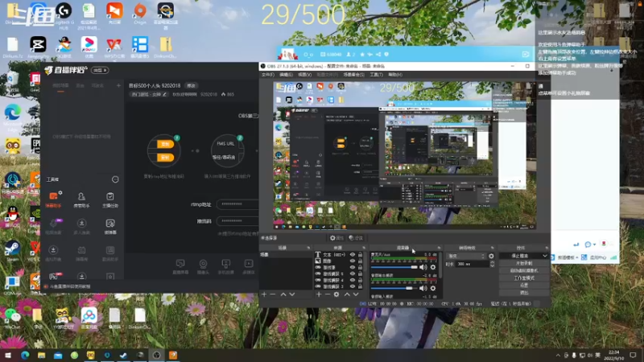Image resolution: width=644 pixels, height=362 pixels.
Task: Expand the arrow beside 停止推流 button
Action: (x=545, y=256)
